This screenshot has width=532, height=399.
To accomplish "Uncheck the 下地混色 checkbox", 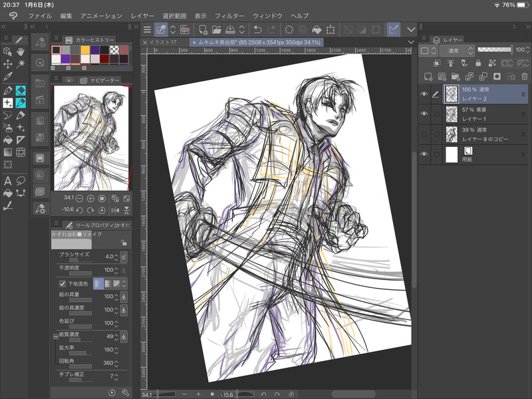I will (x=63, y=283).
